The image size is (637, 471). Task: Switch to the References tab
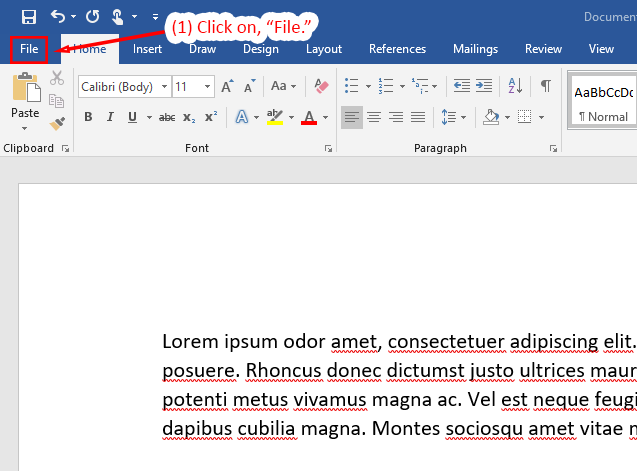tap(397, 49)
